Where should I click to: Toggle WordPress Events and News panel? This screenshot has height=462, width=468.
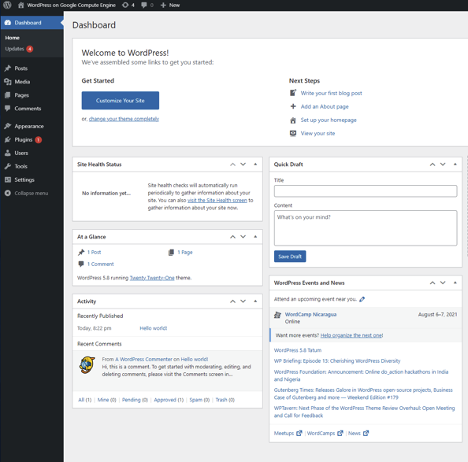455,283
